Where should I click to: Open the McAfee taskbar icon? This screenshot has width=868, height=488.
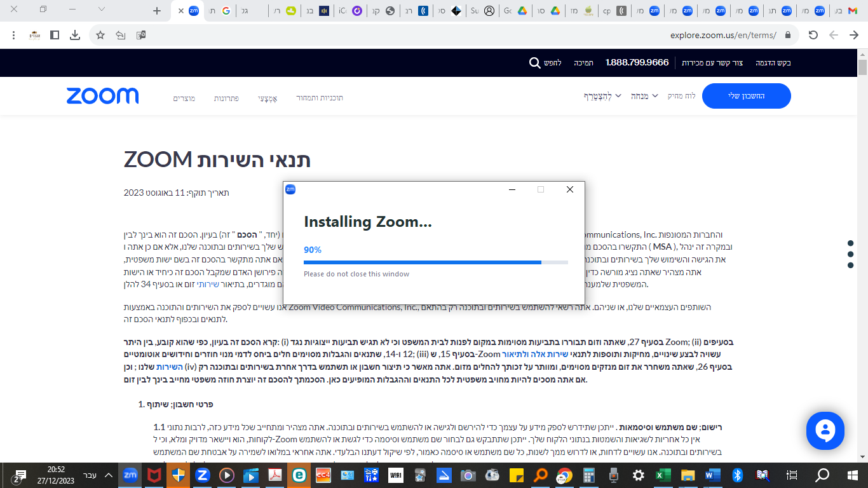[x=155, y=475]
